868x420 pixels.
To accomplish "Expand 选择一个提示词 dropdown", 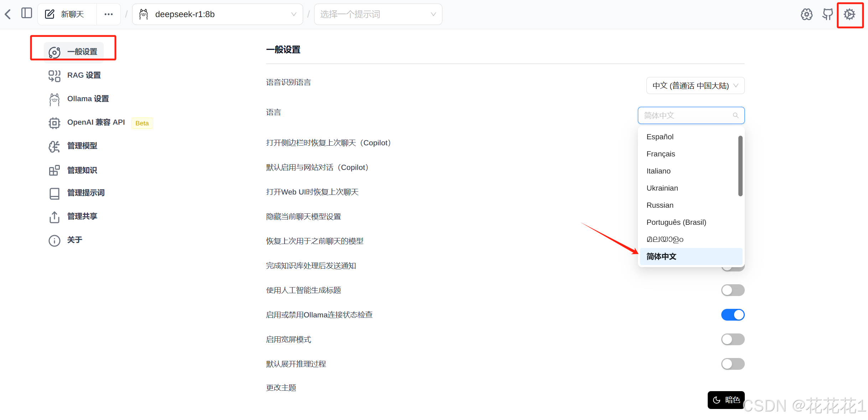I will coord(378,14).
